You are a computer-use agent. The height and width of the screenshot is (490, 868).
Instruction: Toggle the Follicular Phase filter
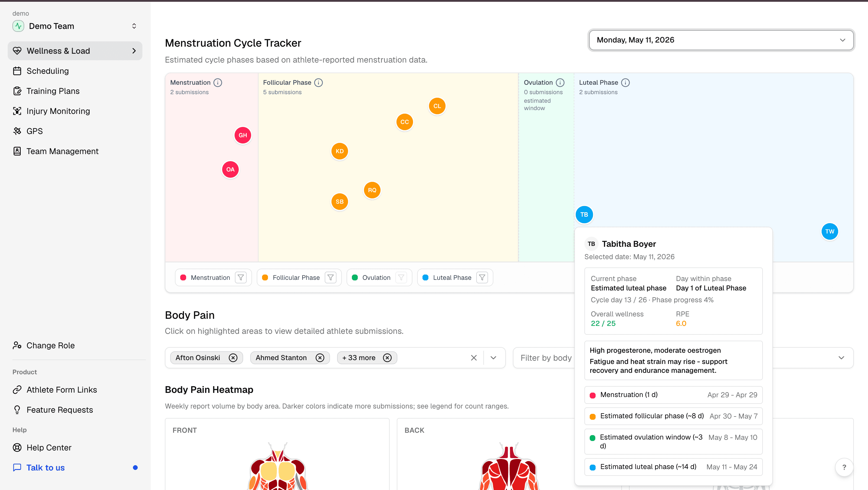pyautogui.click(x=331, y=277)
